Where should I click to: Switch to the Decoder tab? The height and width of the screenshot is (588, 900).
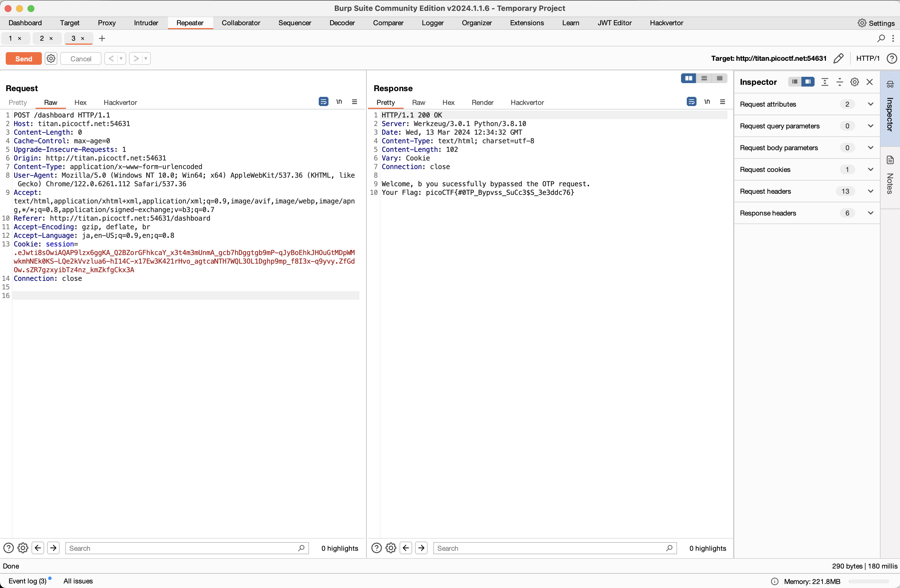coord(342,23)
